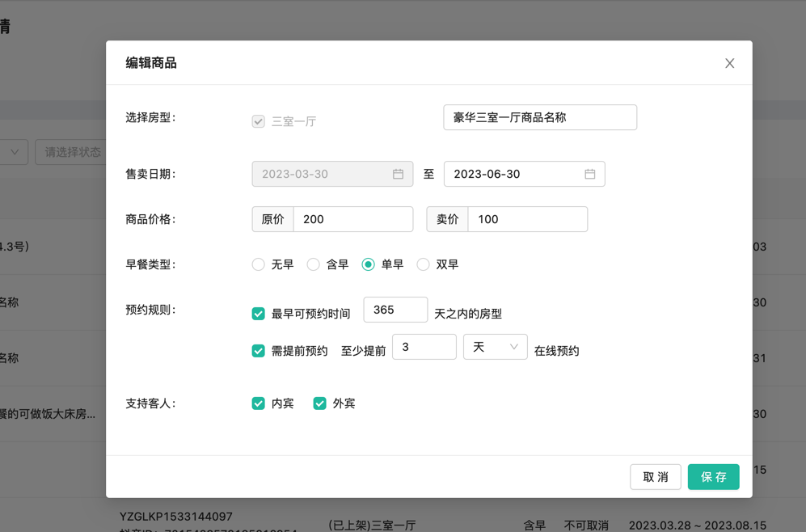Image resolution: width=806 pixels, height=532 pixels.
Task: Click the start date field 2023-03-30
Action: click(x=332, y=175)
